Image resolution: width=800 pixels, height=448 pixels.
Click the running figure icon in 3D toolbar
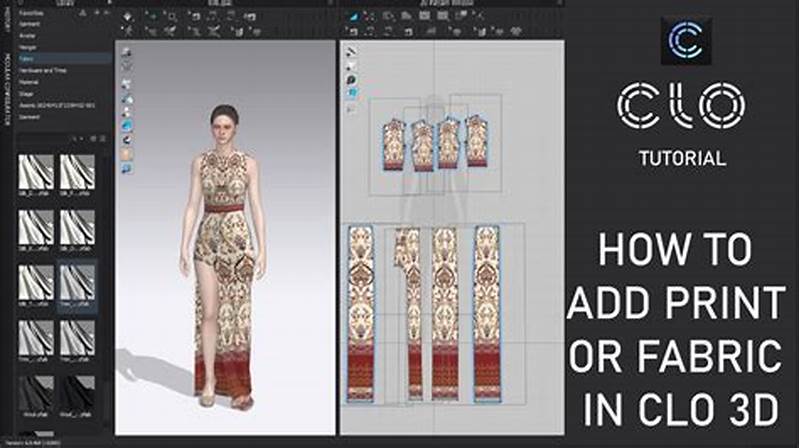point(128,32)
